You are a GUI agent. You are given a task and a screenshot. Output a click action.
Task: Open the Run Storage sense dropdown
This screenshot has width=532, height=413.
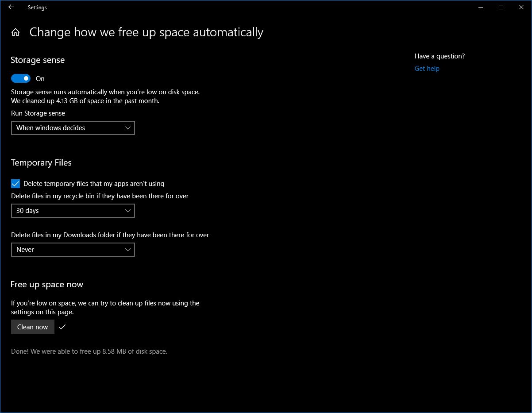(x=73, y=128)
